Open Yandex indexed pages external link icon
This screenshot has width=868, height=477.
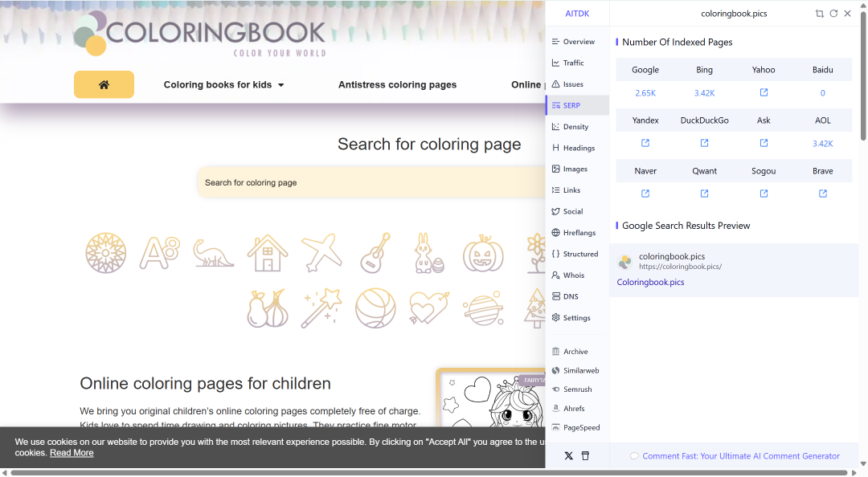pyautogui.click(x=645, y=143)
